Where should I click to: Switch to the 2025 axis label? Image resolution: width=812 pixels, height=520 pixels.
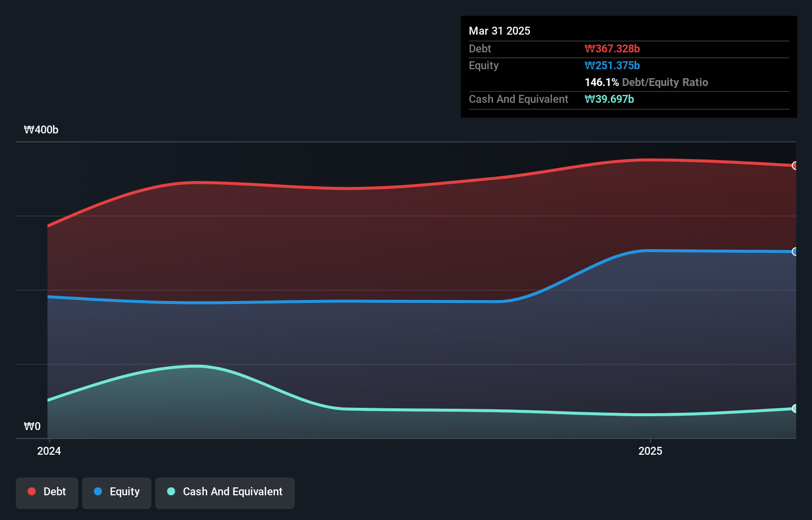[x=651, y=451]
